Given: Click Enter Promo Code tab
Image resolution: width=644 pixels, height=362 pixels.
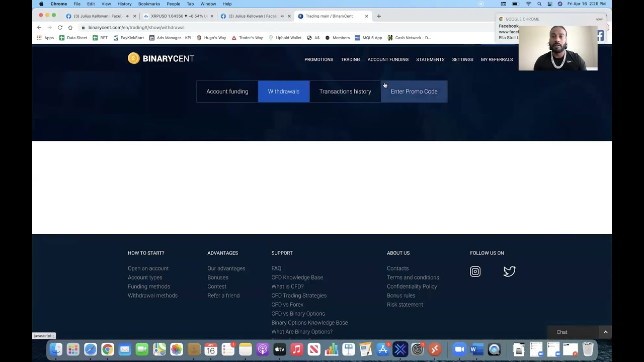Looking at the screenshot, I should pyautogui.click(x=414, y=92).
